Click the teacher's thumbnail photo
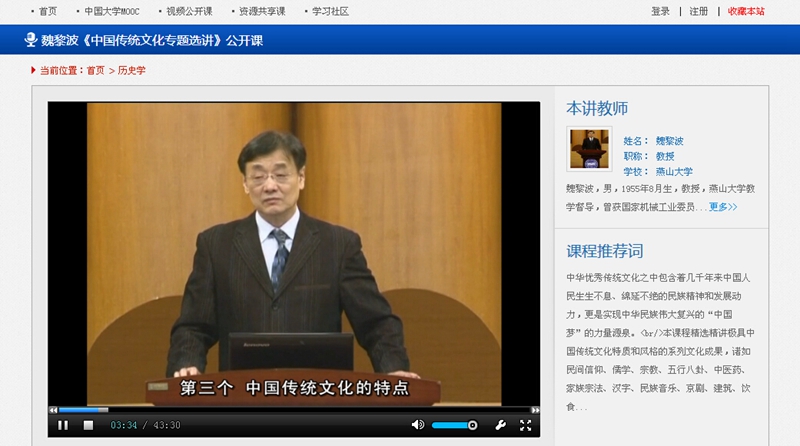 tap(589, 149)
